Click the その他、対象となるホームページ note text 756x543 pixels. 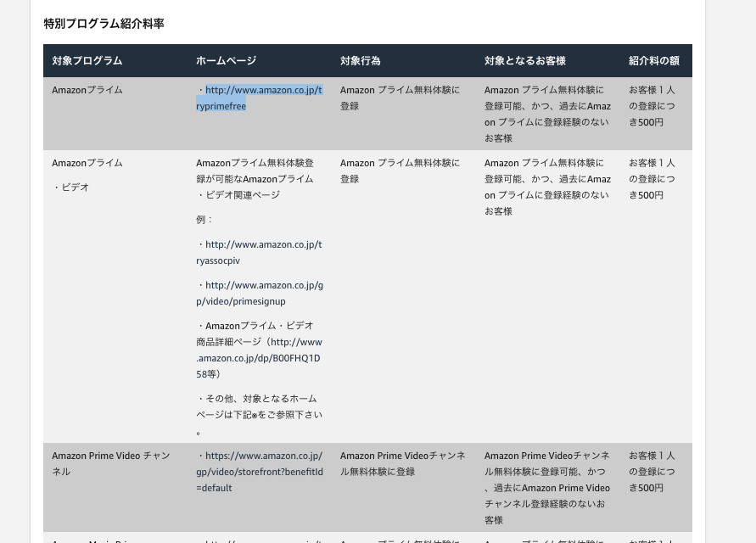pos(260,415)
